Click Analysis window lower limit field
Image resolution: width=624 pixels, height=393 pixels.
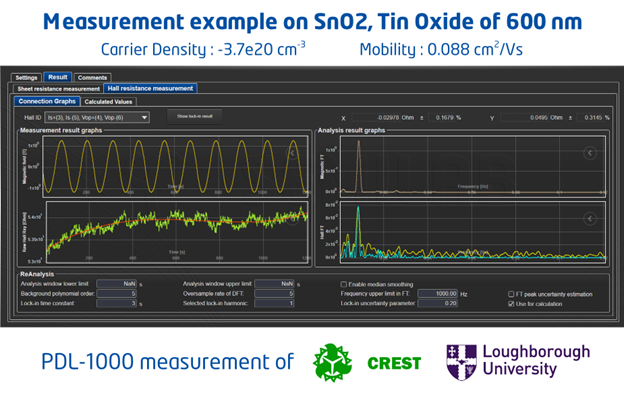click(x=117, y=284)
